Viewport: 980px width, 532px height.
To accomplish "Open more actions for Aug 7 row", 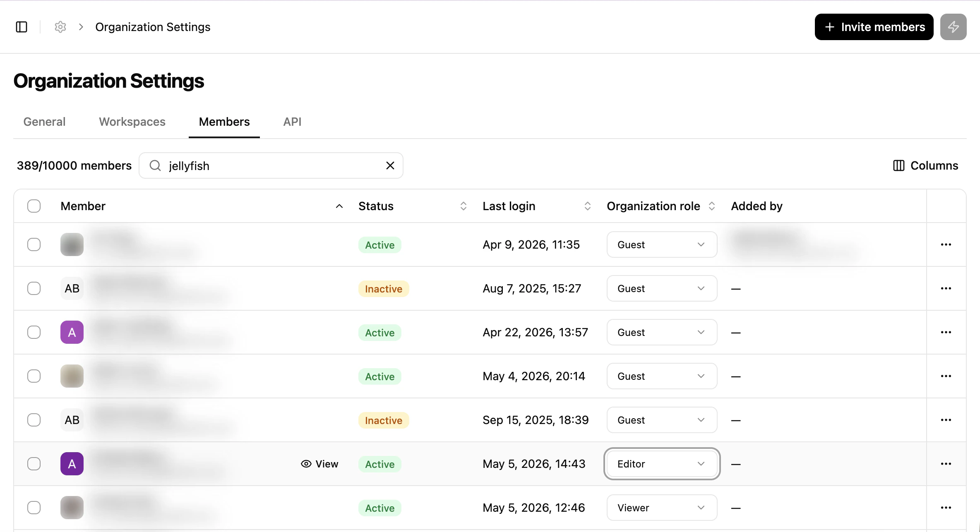I will click(x=946, y=288).
